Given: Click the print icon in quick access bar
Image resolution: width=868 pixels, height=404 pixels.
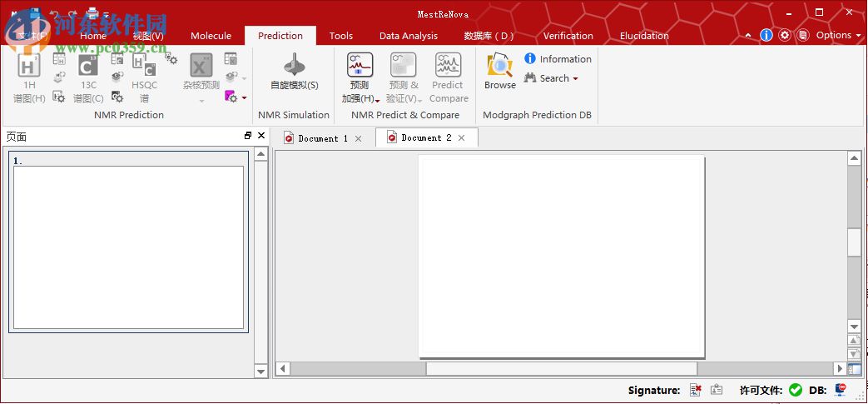Looking at the screenshot, I should pyautogui.click(x=92, y=12).
